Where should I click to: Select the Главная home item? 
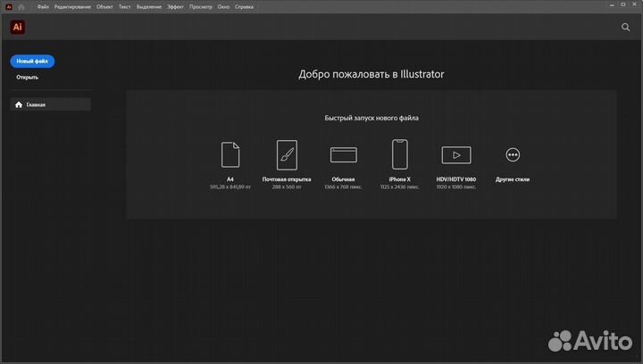click(50, 104)
